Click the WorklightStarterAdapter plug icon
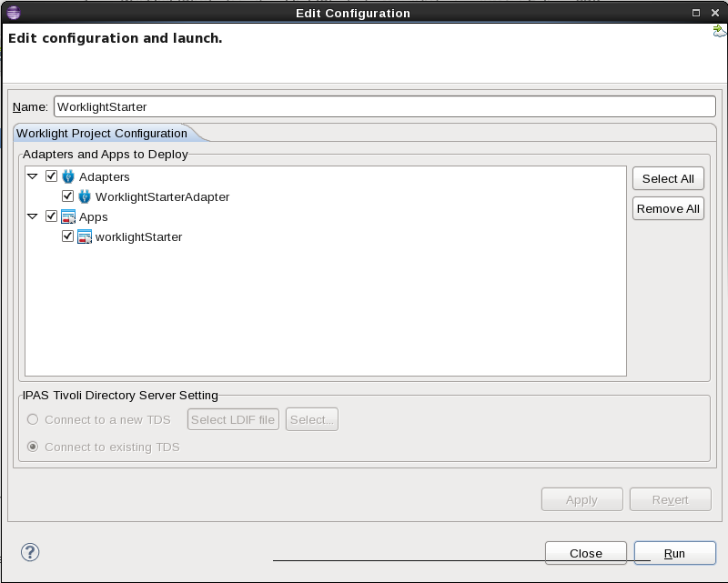Screen dimensions: 728x583 click(x=84, y=196)
